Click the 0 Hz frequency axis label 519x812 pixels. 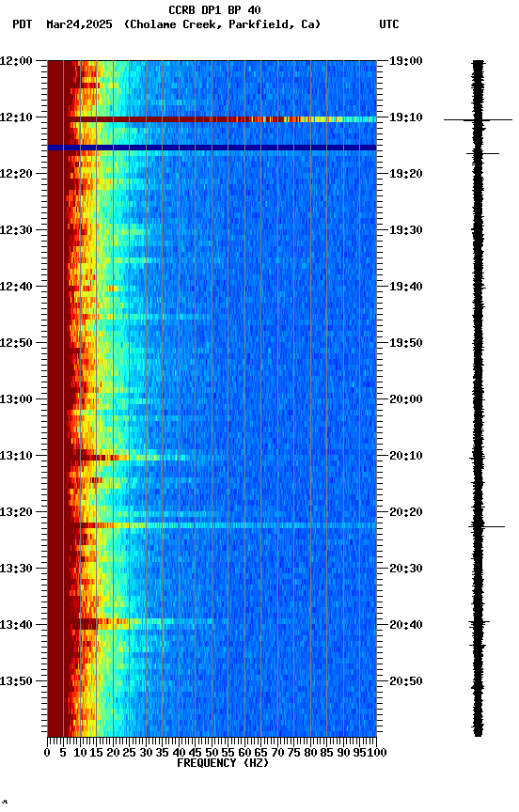coord(47,753)
